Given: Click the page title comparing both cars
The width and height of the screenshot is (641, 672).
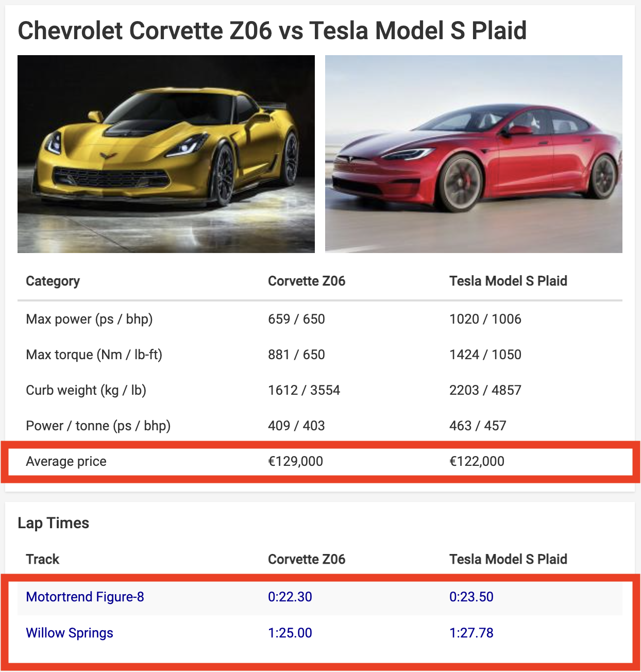Looking at the screenshot, I should coord(272,30).
